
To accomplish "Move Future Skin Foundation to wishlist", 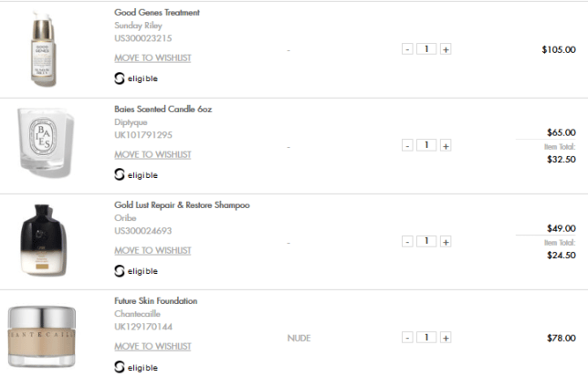I will pyautogui.click(x=152, y=347).
